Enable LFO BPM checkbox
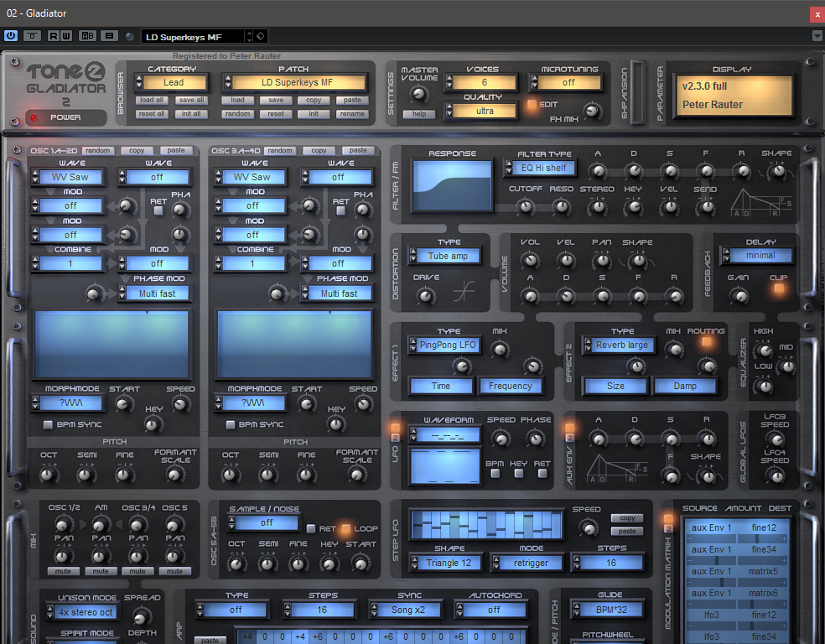The width and height of the screenshot is (825, 644). click(x=495, y=473)
